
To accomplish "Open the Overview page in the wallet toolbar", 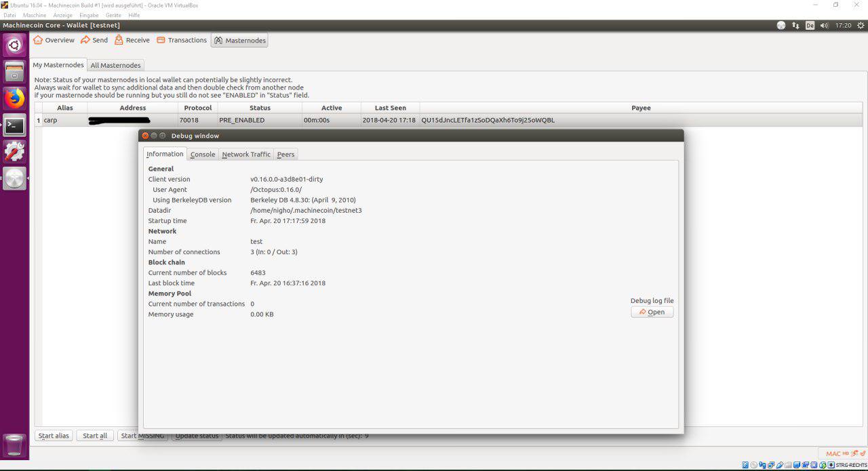I will click(x=54, y=40).
